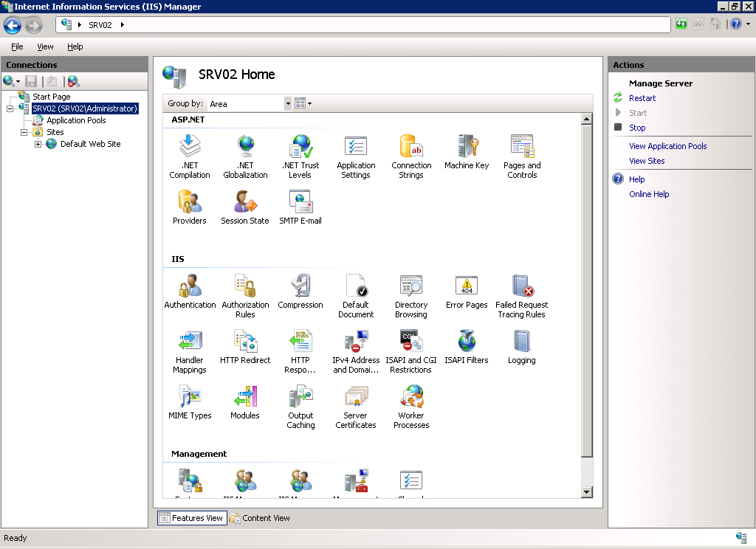Click the arrow after SRV02 in address bar
The width and height of the screenshot is (756, 549).
point(123,25)
